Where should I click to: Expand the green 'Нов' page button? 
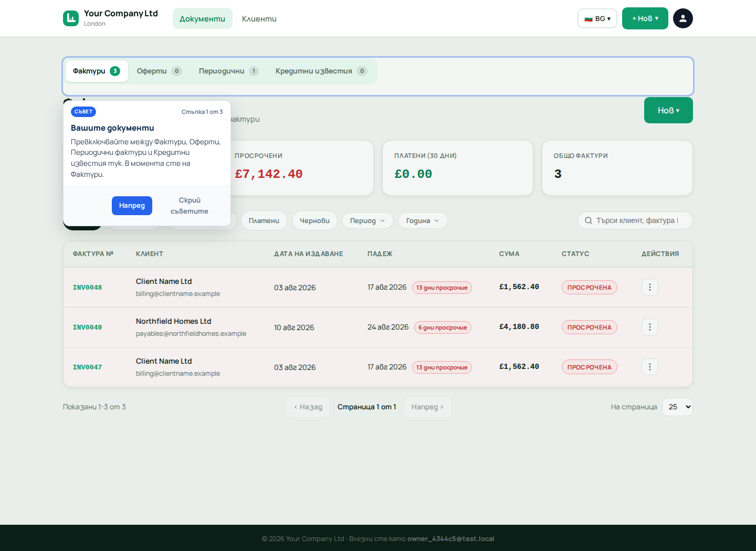(668, 110)
